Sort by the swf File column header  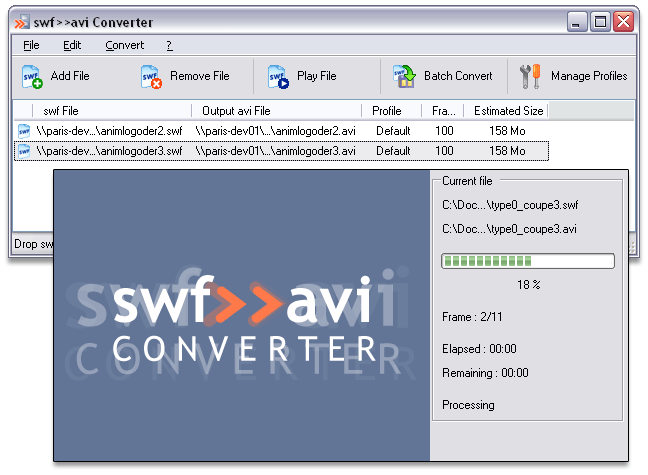tap(60, 111)
